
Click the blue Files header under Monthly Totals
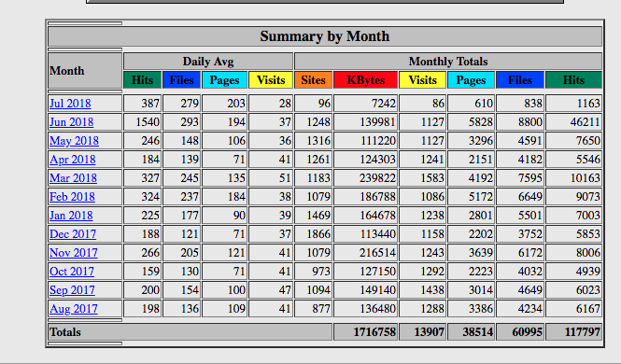pos(520,80)
